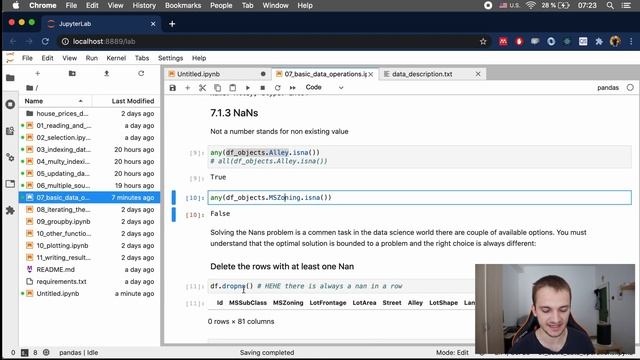This screenshot has width=640, height=360.
Task: Open 01_reading_and_ notebook file
Action: [x=89, y=126]
